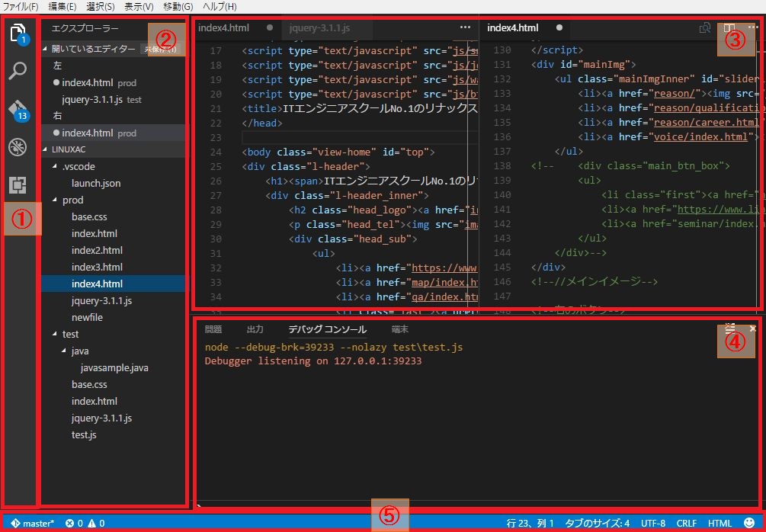The image size is (766, 532).
Task: Open launch.json in file tree
Action: point(96,183)
